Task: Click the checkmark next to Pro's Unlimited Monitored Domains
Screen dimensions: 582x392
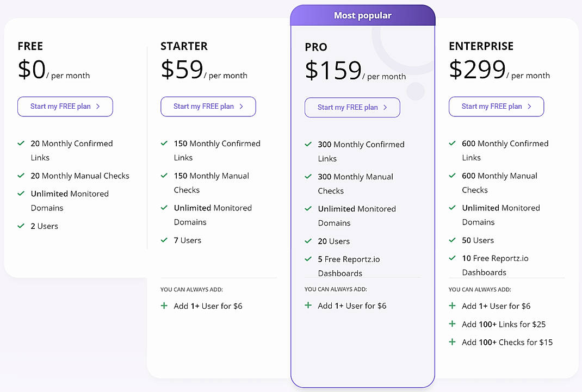Action: pyautogui.click(x=308, y=208)
